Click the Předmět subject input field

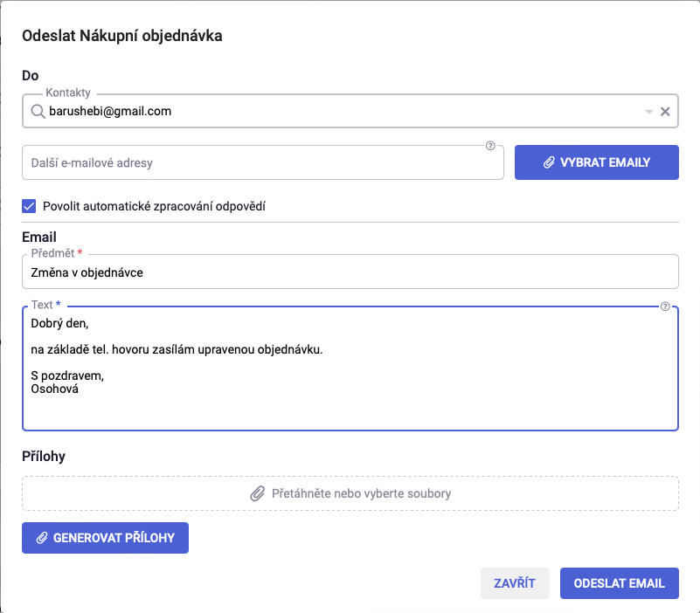(350, 272)
